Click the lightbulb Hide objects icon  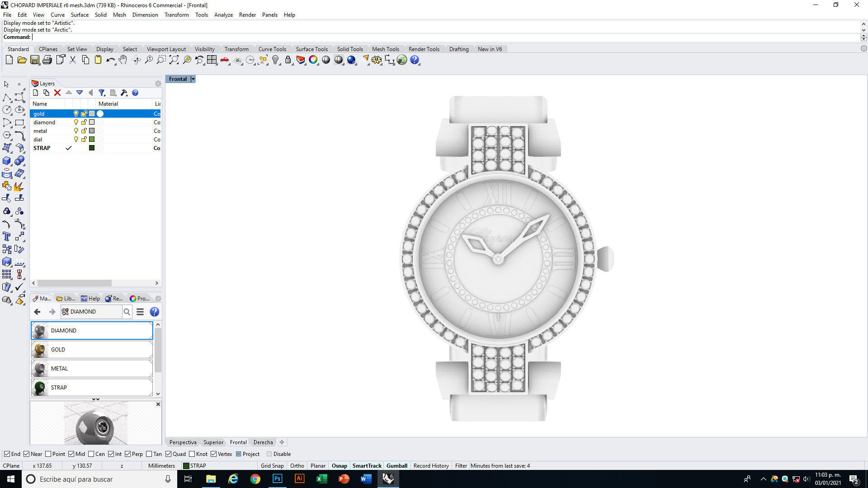click(x=275, y=60)
